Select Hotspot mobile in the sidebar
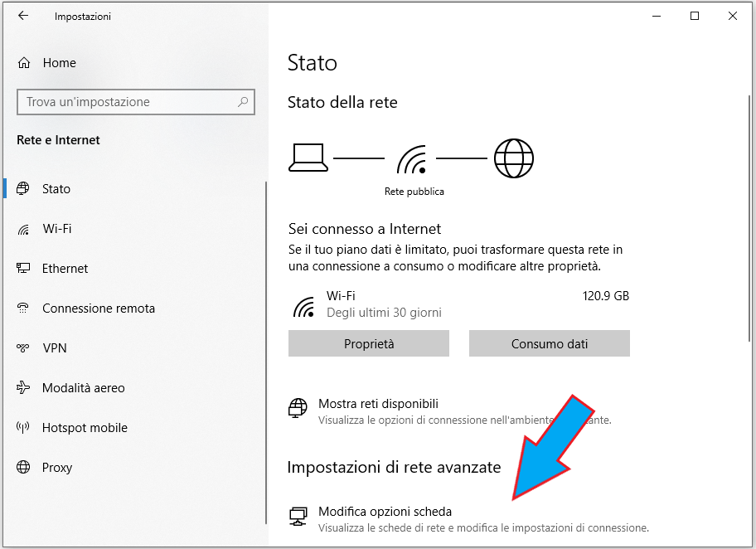 click(x=85, y=428)
